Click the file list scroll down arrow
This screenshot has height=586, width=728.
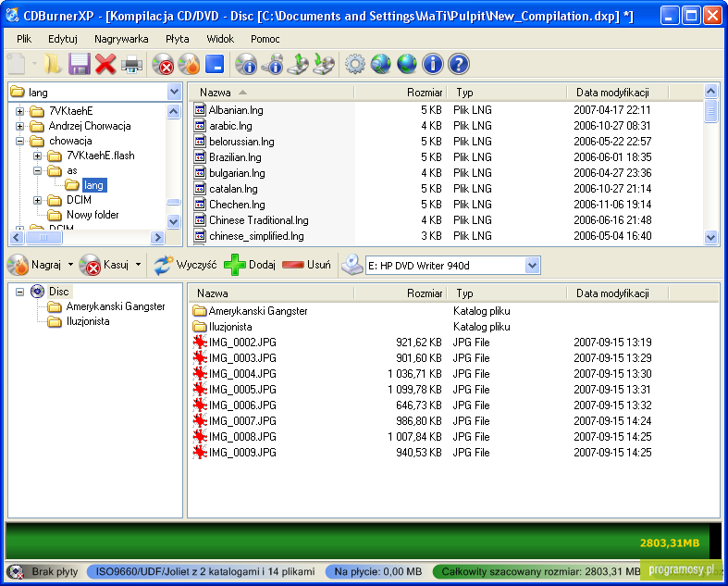710,238
